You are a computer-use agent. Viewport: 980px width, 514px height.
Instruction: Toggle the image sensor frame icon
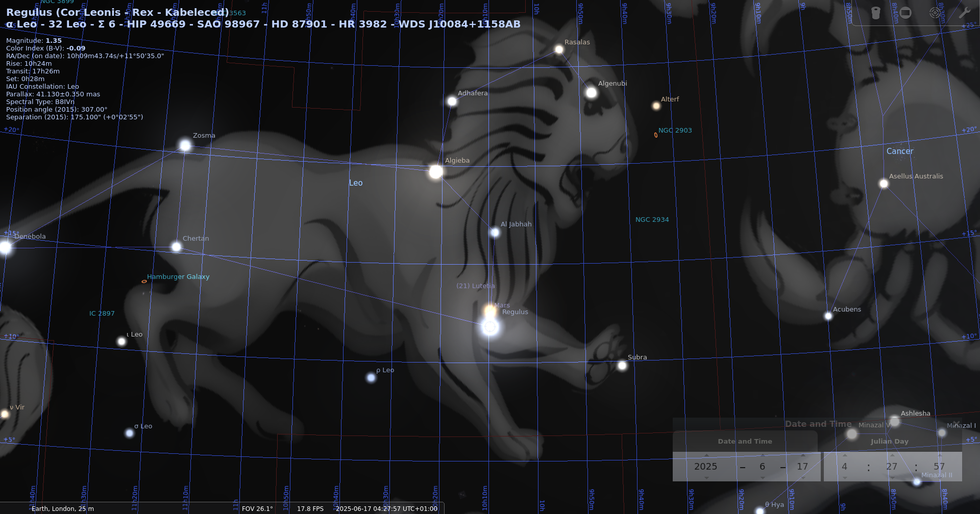(x=905, y=13)
